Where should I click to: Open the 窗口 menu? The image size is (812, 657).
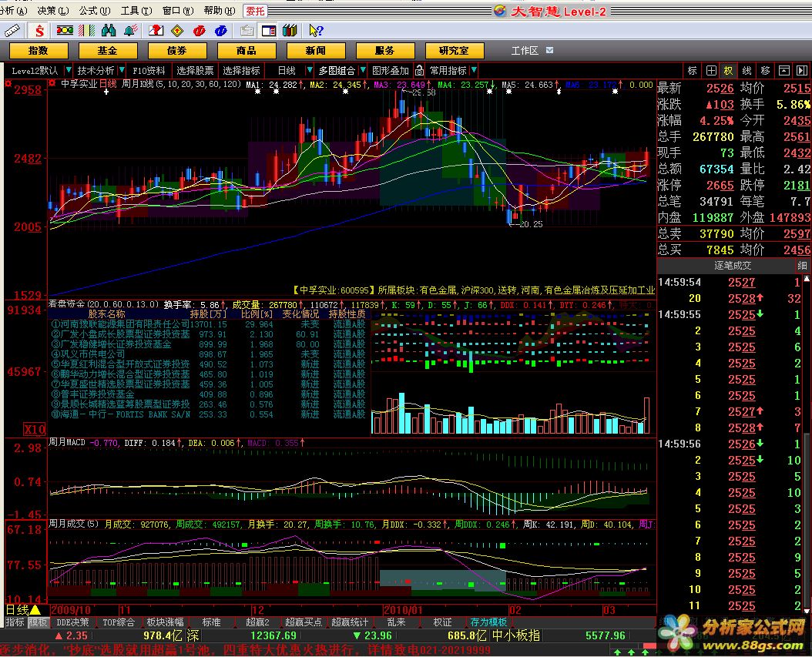click(x=178, y=11)
